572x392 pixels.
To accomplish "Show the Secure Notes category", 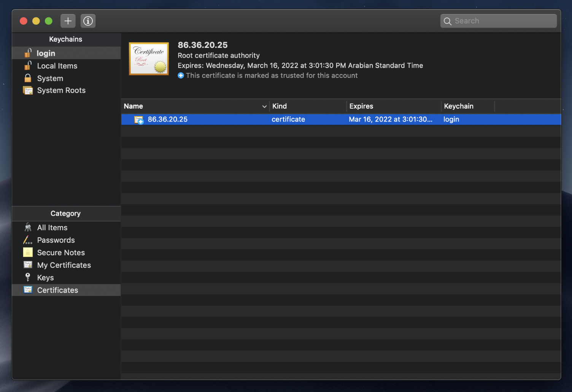I will tap(66, 253).
